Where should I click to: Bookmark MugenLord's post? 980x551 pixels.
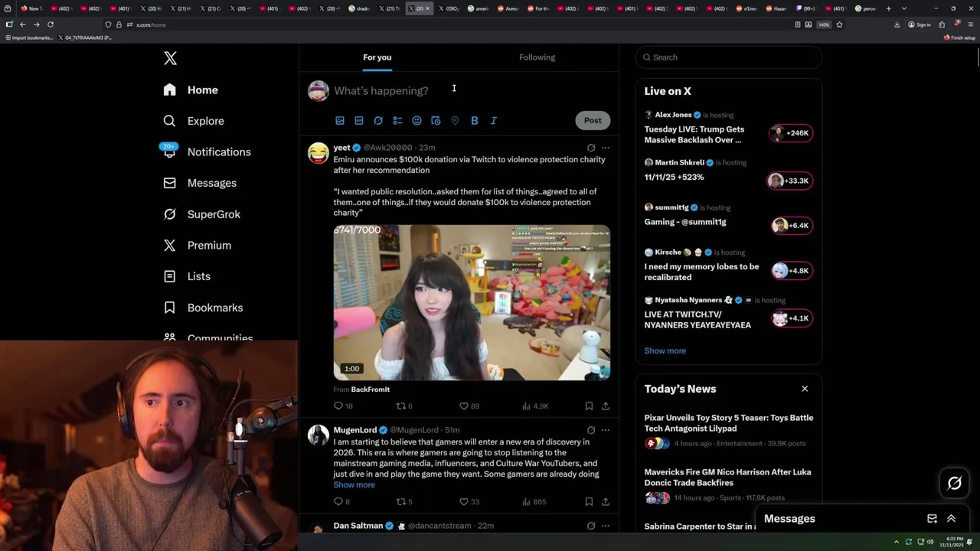click(589, 502)
